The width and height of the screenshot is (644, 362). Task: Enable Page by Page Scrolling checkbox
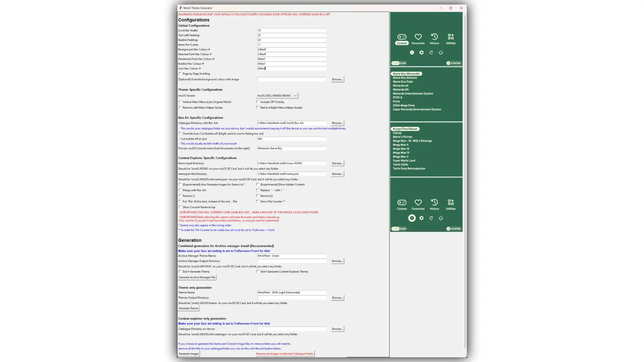tap(180, 74)
